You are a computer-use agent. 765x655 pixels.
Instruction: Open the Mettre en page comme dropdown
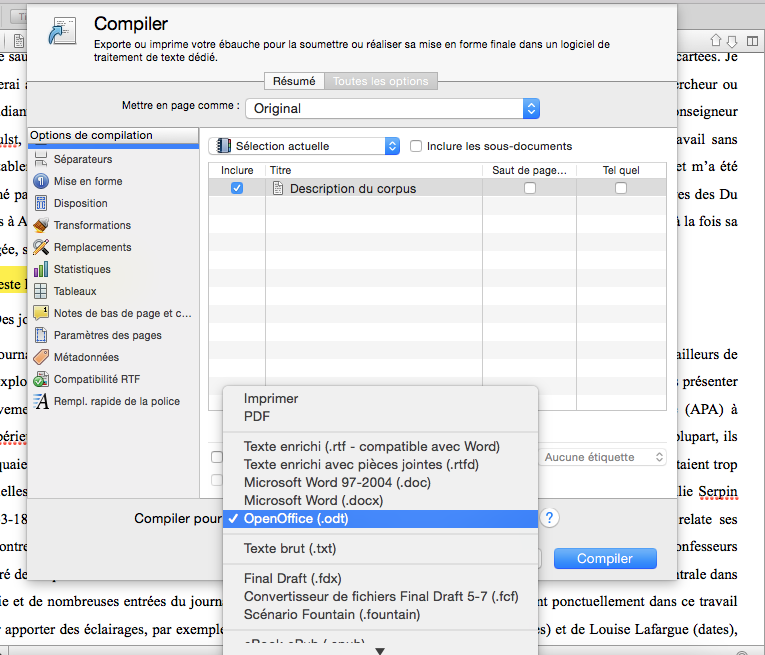393,108
